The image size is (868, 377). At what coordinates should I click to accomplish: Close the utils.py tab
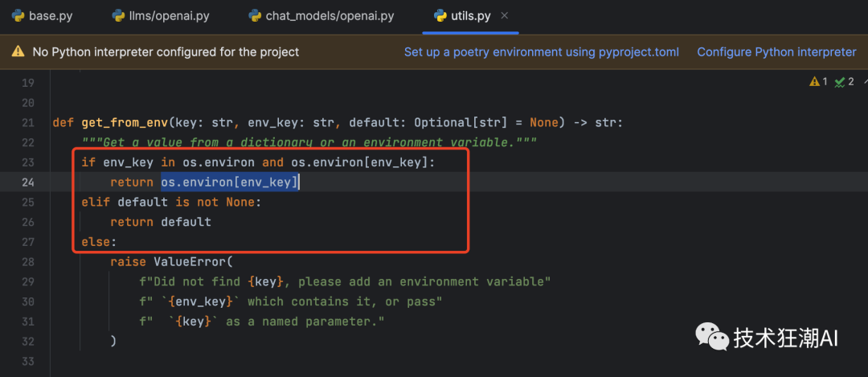pos(504,15)
